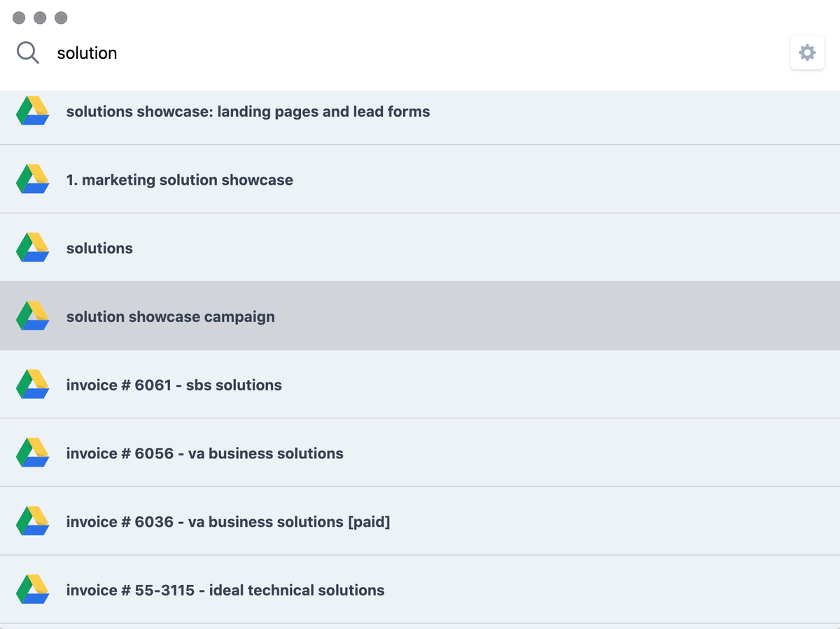The image size is (840, 629).
Task: Click the magnifying glass search icon
Action: click(x=28, y=52)
